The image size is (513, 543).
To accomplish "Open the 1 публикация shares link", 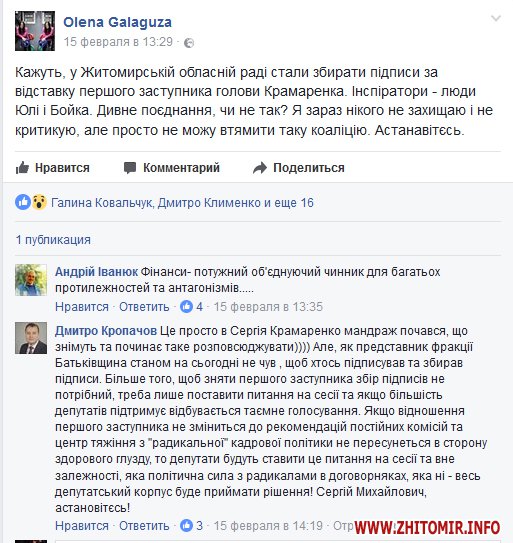I will 53,240.
